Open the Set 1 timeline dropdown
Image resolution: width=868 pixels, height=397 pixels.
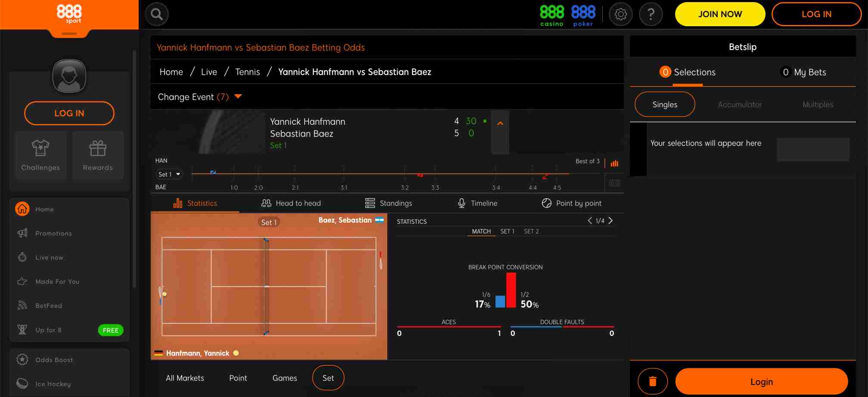[x=169, y=174]
